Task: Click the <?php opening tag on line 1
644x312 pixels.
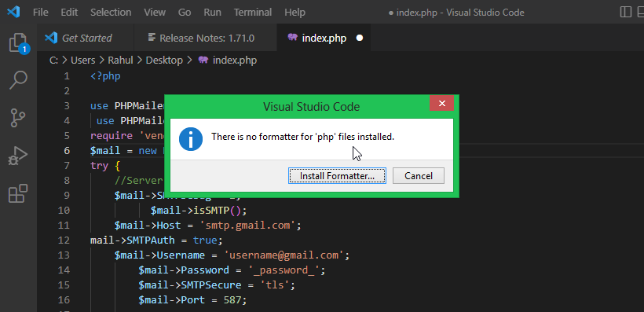Action: pyautogui.click(x=105, y=76)
